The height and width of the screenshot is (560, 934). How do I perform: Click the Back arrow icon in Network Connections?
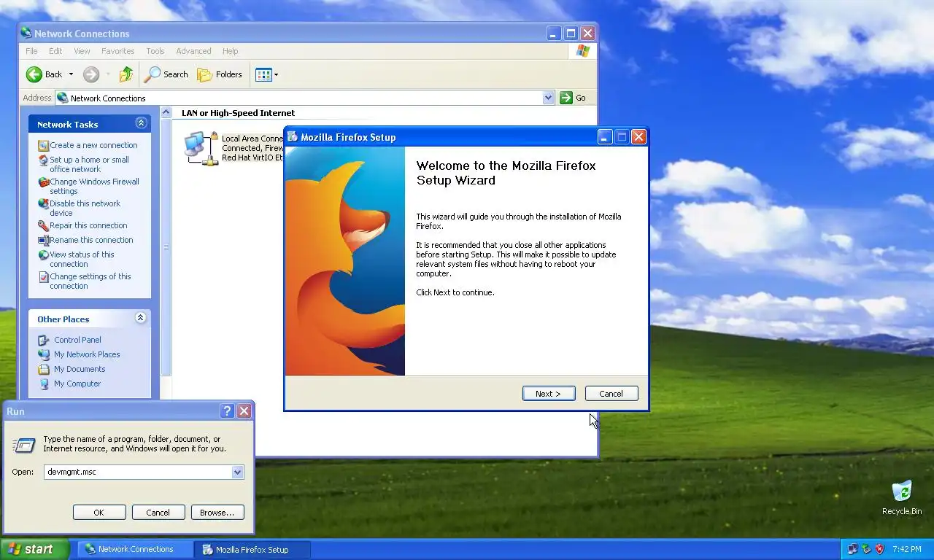pyautogui.click(x=34, y=74)
